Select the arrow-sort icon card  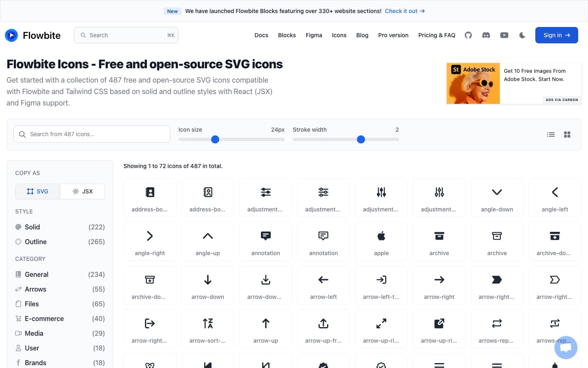pos(208,329)
